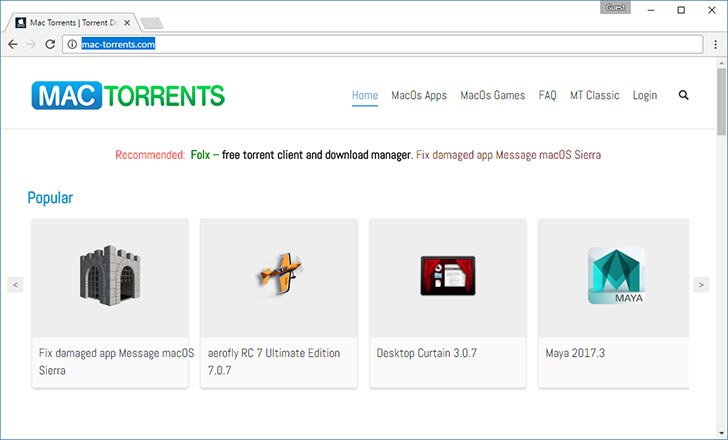Open the FAQ page
The height and width of the screenshot is (440, 728).
point(547,95)
